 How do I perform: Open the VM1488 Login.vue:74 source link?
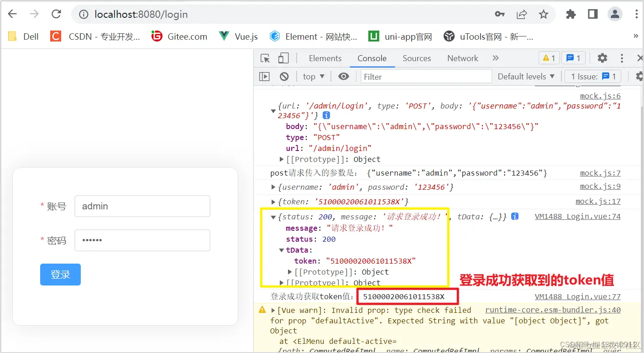click(x=578, y=217)
